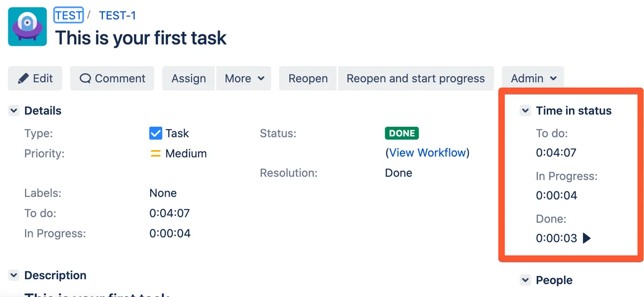
Task: Open the TEST-1 issue key link
Action: click(117, 16)
